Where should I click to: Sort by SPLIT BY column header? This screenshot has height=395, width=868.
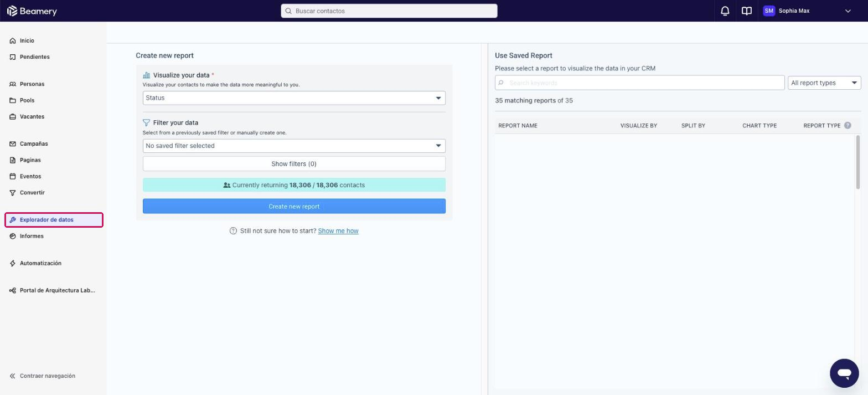693,126
